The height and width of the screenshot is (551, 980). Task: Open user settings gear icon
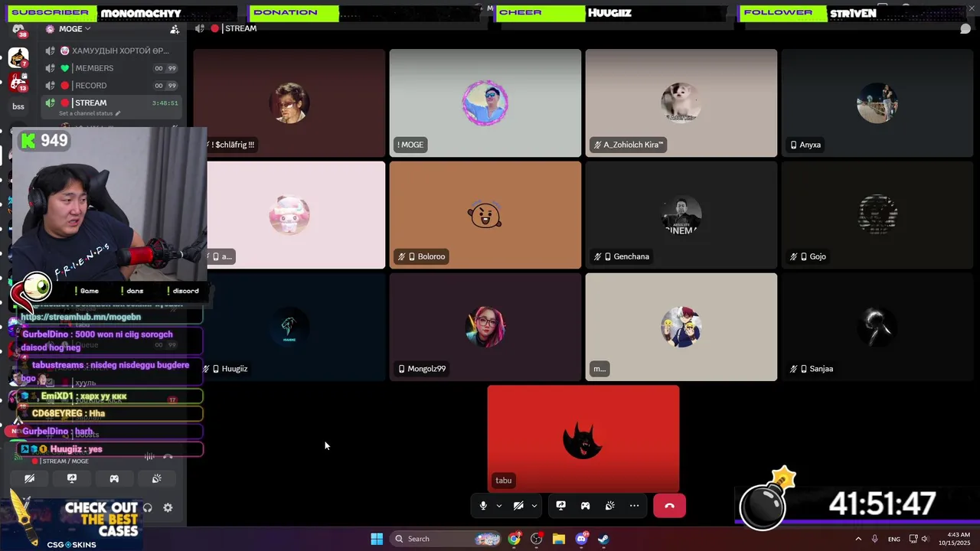168,507
